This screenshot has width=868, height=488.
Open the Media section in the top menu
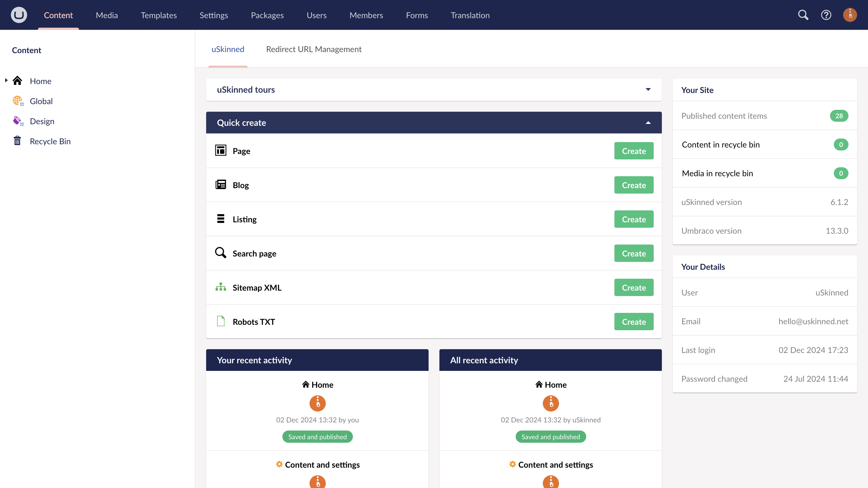107,15
